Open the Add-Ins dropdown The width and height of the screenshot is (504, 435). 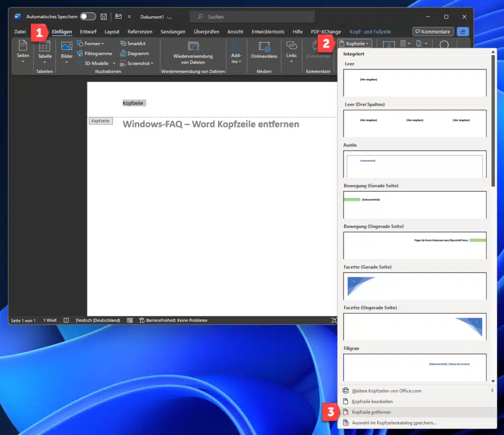coord(236,52)
